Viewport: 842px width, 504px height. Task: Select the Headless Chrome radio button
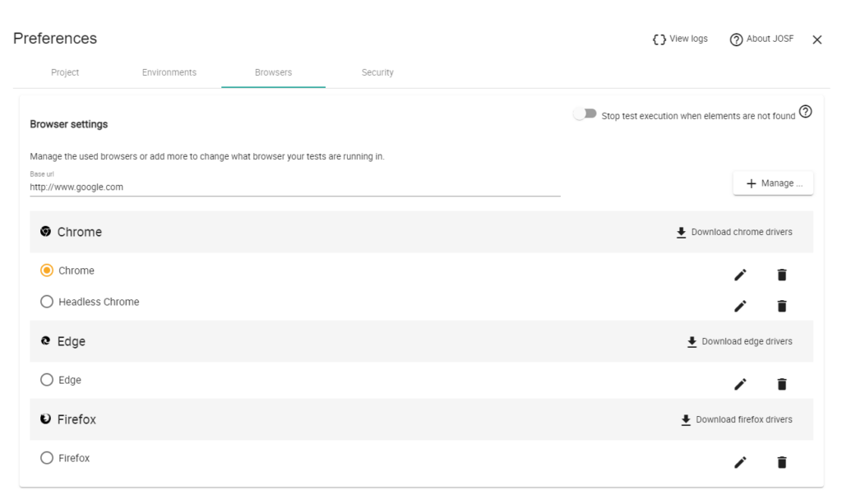[x=47, y=302]
